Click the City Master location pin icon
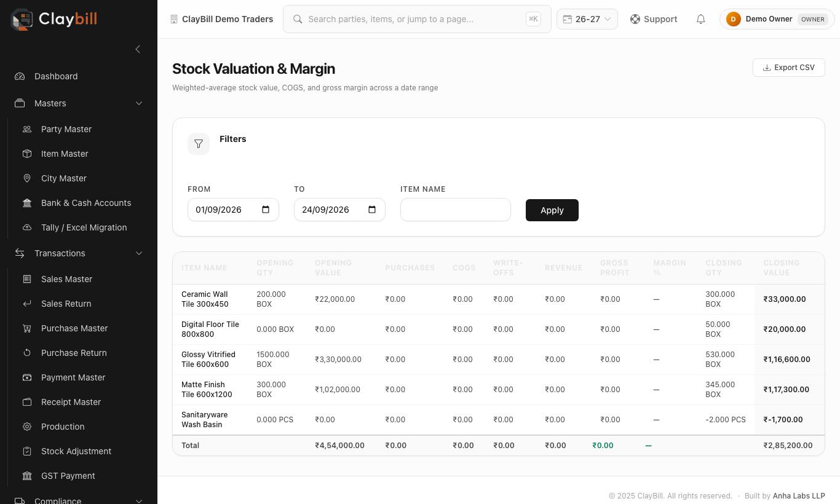The image size is (840, 504). pyautogui.click(x=27, y=178)
